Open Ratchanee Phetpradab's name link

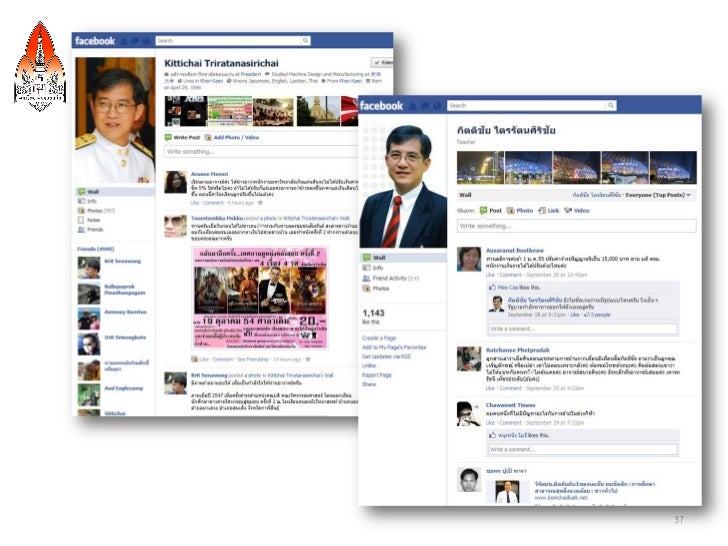coord(518,350)
